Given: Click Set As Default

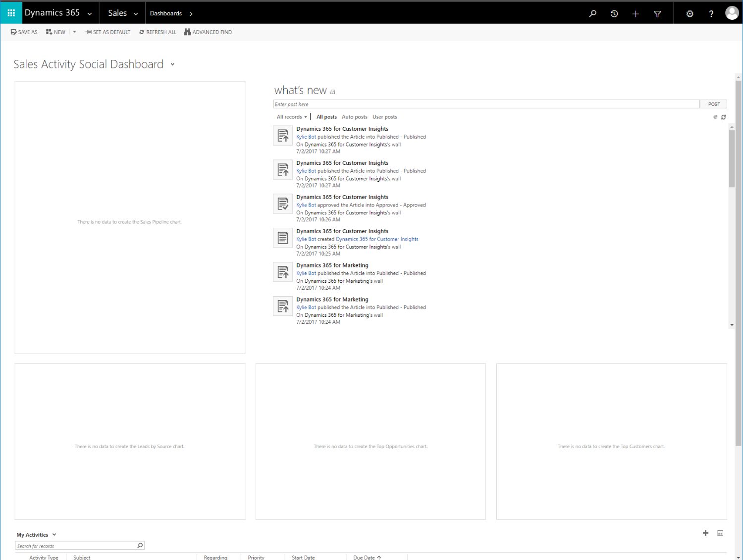Looking at the screenshot, I should (107, 32).
